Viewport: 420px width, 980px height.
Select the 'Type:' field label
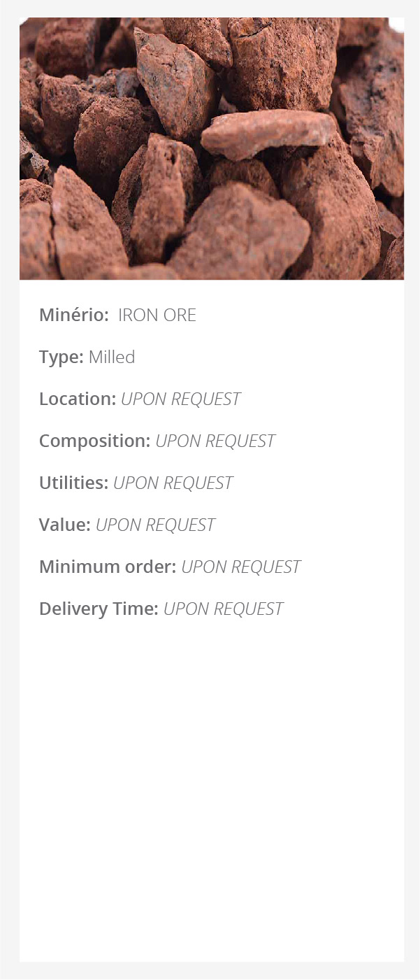(x=61, y=357)
